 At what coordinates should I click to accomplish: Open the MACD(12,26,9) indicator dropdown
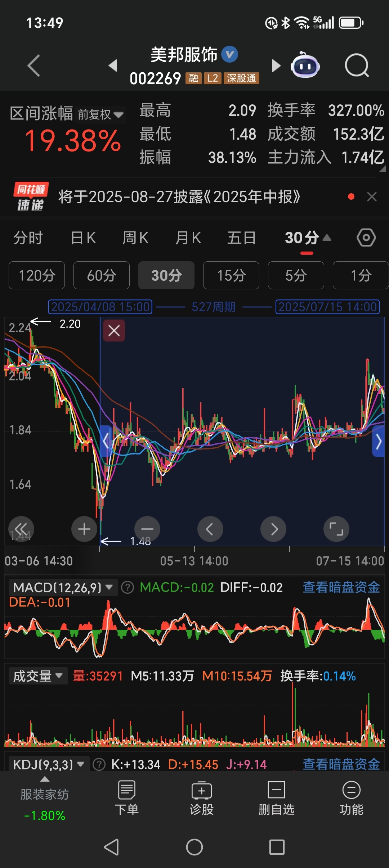point(63,587)
